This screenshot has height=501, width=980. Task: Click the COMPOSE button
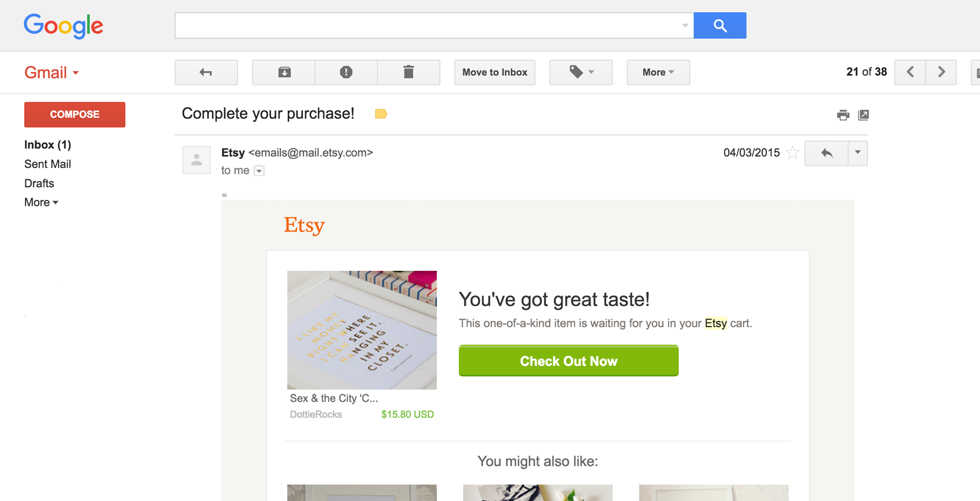75,114
